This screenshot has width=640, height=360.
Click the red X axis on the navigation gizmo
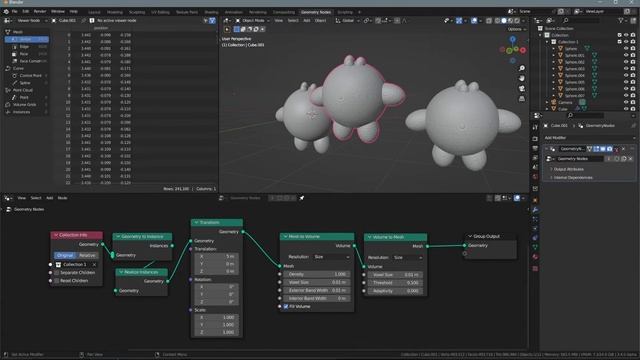[523, 50]
